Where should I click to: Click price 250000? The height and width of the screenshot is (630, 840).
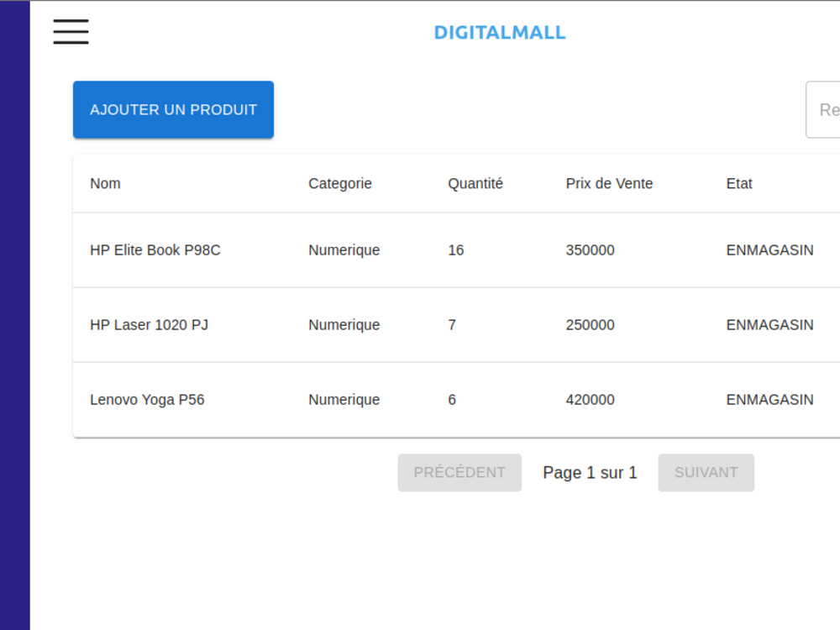[x=591, y=324]
